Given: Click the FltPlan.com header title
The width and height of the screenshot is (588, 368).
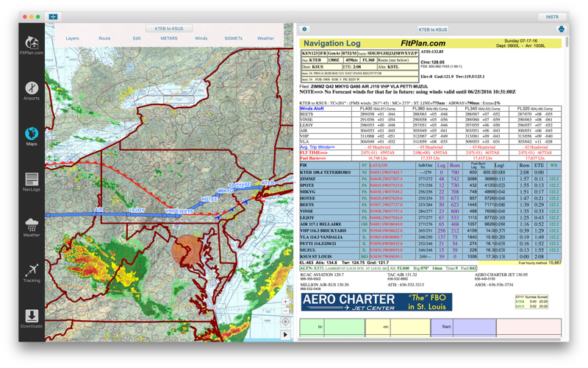Looking at the screenshot, I should [423, 43].
